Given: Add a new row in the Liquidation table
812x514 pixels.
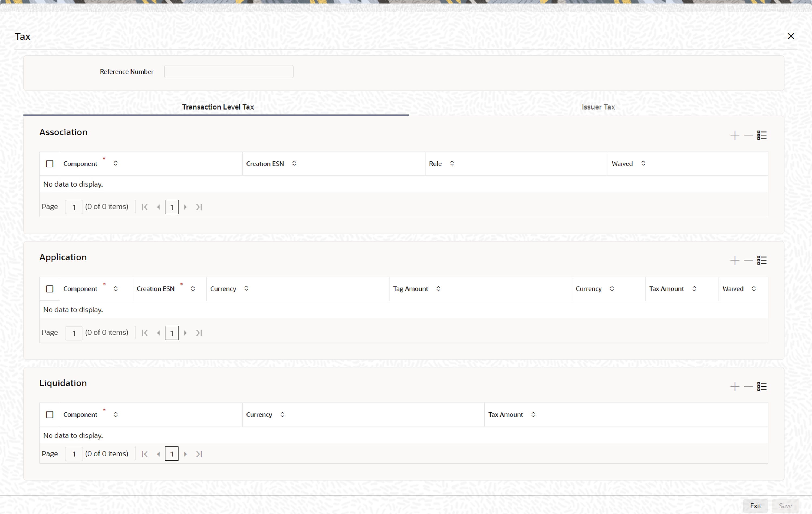Looking at the screenshot, I should click(734, 386).
